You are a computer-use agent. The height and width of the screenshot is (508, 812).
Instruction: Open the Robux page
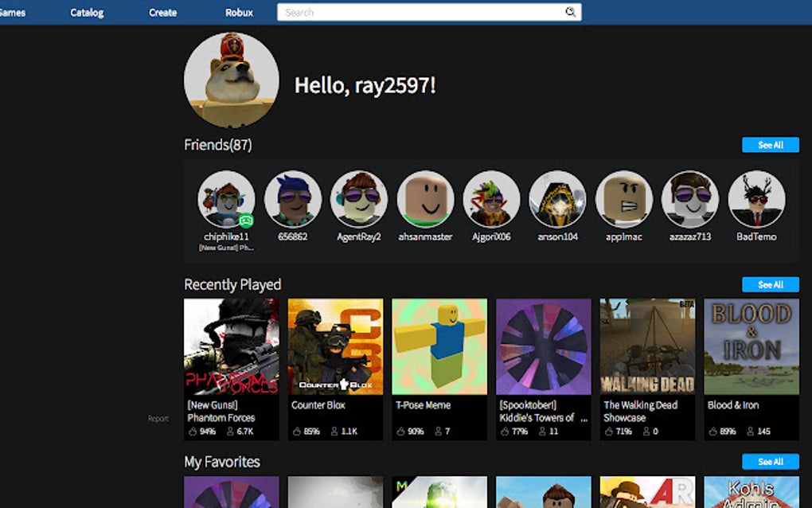[238, 12]
